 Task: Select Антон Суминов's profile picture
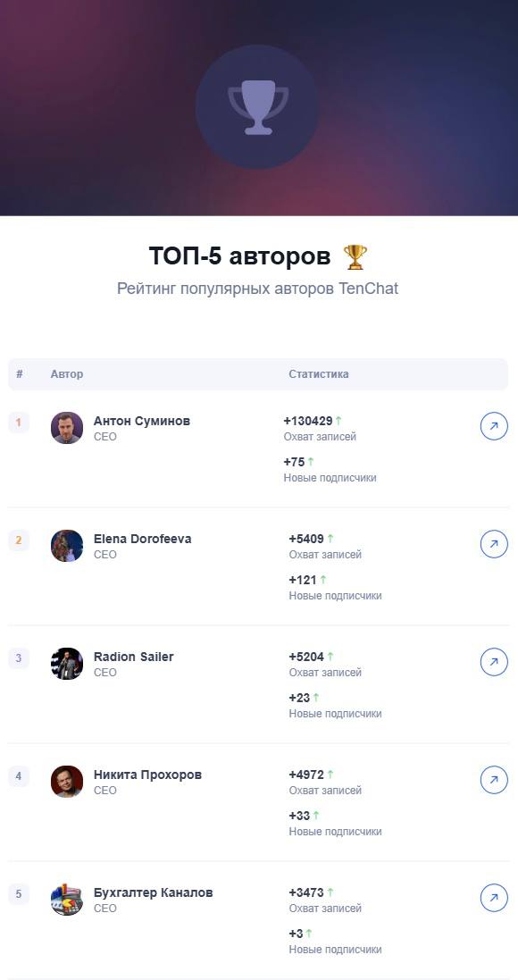tap(67, 427)
